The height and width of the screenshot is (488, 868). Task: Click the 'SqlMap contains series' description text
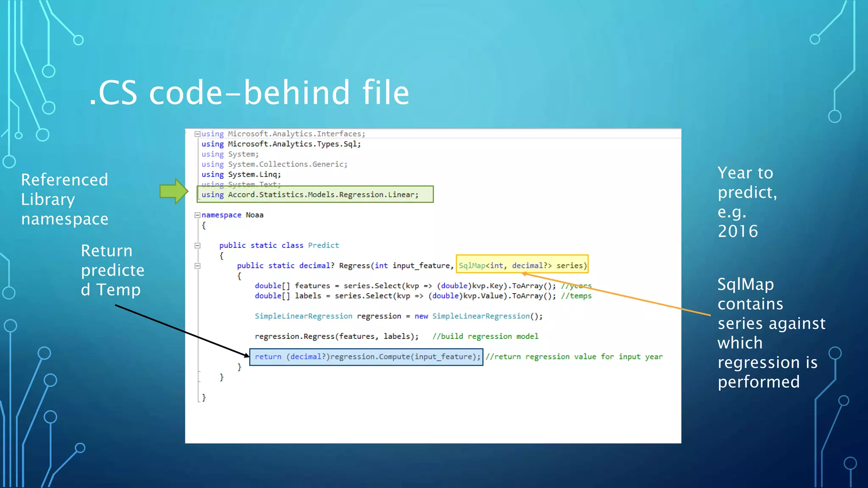pos(771,333)
